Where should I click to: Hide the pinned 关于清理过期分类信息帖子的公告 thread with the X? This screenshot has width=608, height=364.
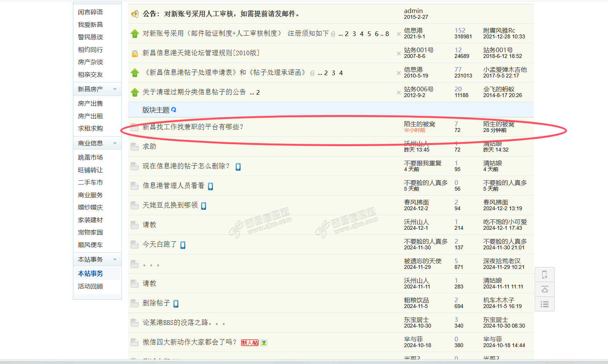(399, 92)
